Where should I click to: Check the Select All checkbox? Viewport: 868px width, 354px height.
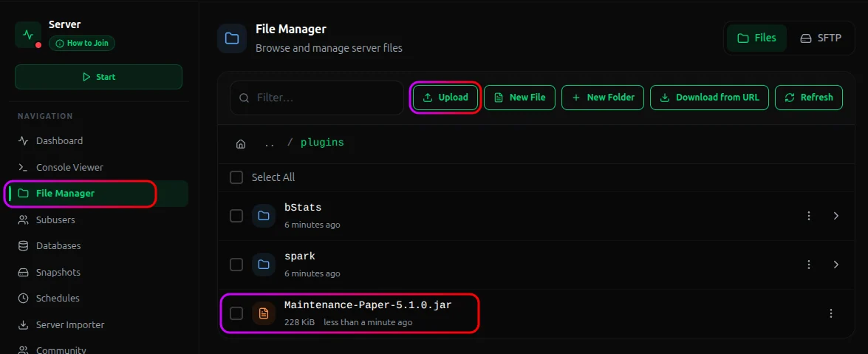pyautogui.click(x=236, y=177)
